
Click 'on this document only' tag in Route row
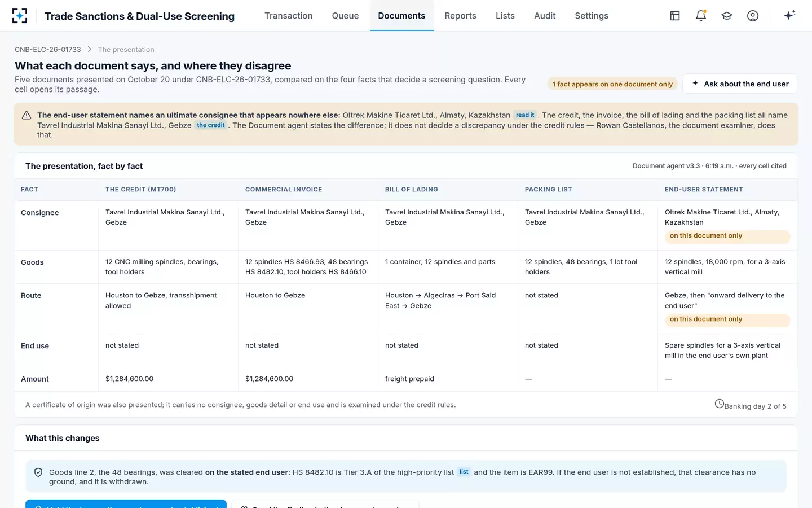click(x=727, y=320)
